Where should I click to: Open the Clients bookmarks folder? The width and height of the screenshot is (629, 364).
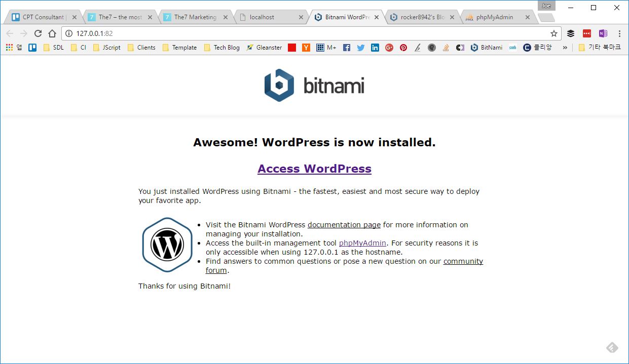click(x=141, y=48)
